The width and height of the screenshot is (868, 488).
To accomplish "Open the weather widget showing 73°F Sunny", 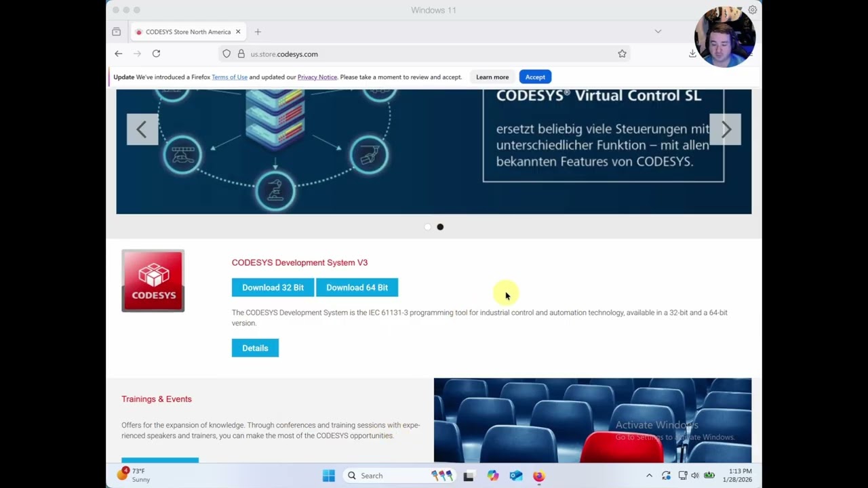I will pyautogui.click(x=134, y=475).
